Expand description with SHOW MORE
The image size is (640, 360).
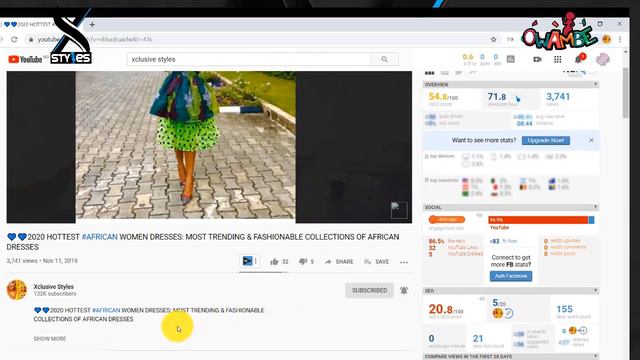(x=50, y=339)
